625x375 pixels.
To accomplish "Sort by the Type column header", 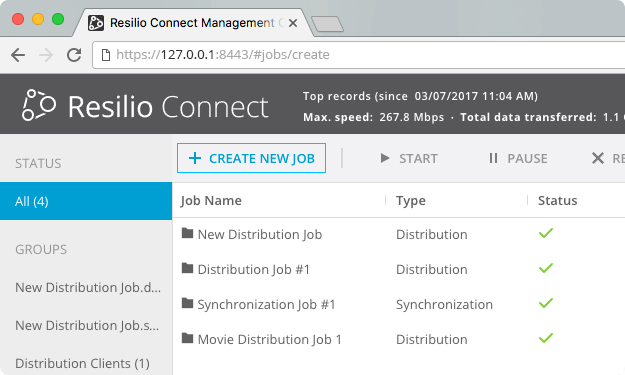I will click(411, 200).
